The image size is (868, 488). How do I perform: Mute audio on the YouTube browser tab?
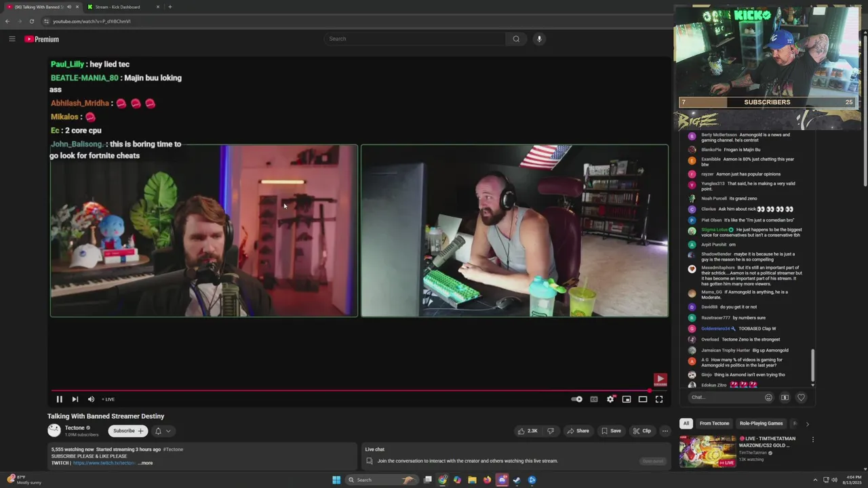(68, 7)
